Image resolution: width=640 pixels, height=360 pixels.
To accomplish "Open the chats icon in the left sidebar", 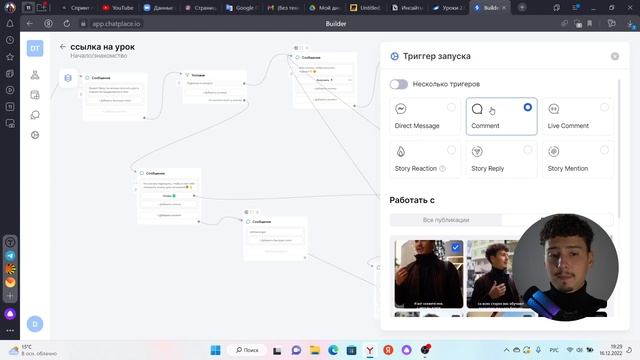I will (x=35, y=115).
